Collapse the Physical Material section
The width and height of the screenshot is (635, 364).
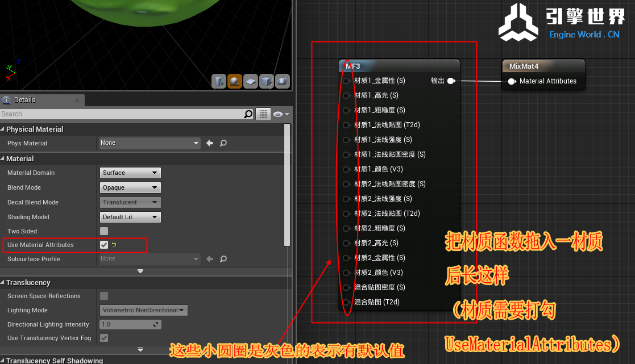point(3,129)
